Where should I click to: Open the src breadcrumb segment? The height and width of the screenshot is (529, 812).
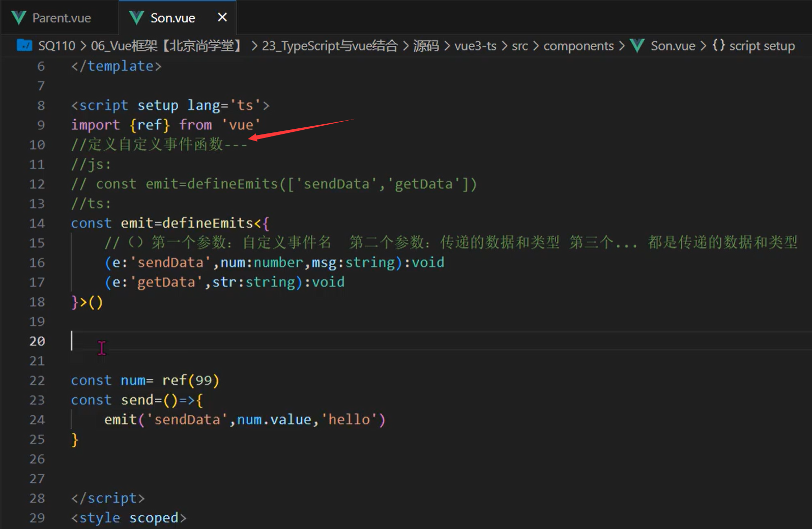(x=520, y=46)
